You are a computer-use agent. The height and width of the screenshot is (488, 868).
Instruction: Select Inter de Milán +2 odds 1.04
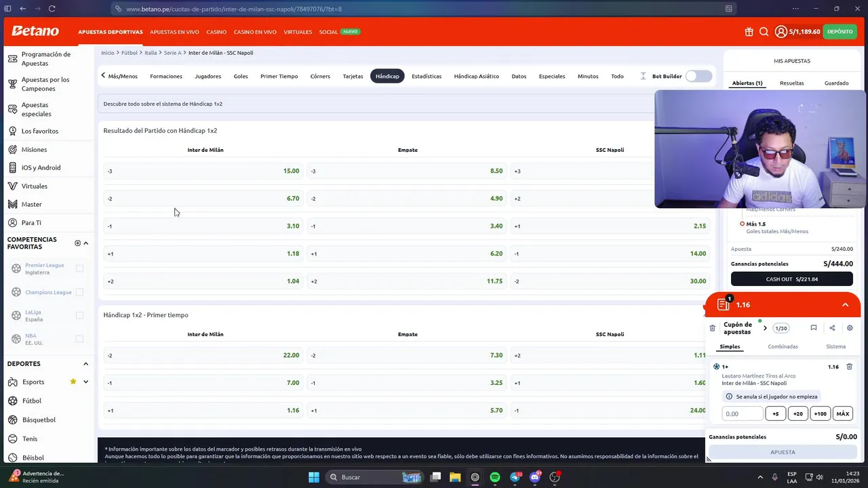pyautogui.click(x=202, y=281)
